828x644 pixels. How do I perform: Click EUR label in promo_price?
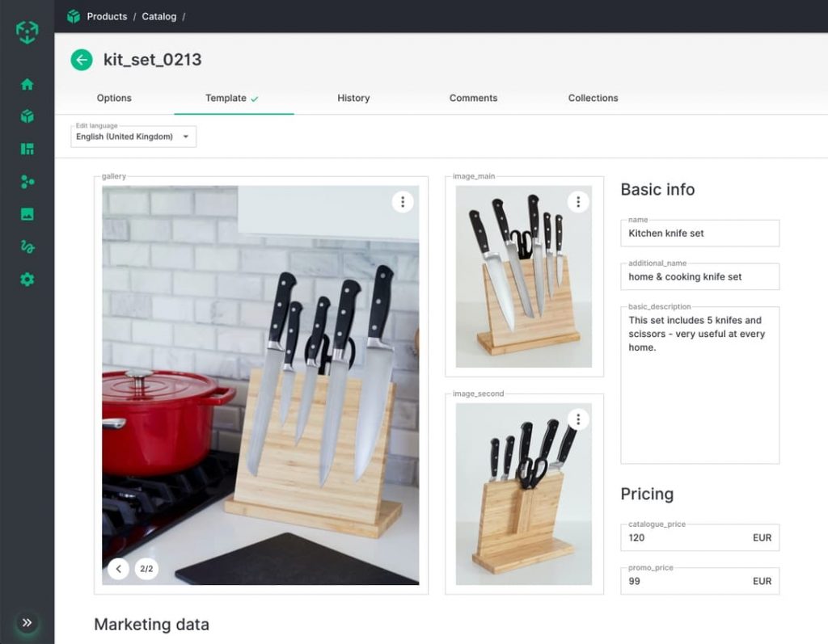pos(762,581)
